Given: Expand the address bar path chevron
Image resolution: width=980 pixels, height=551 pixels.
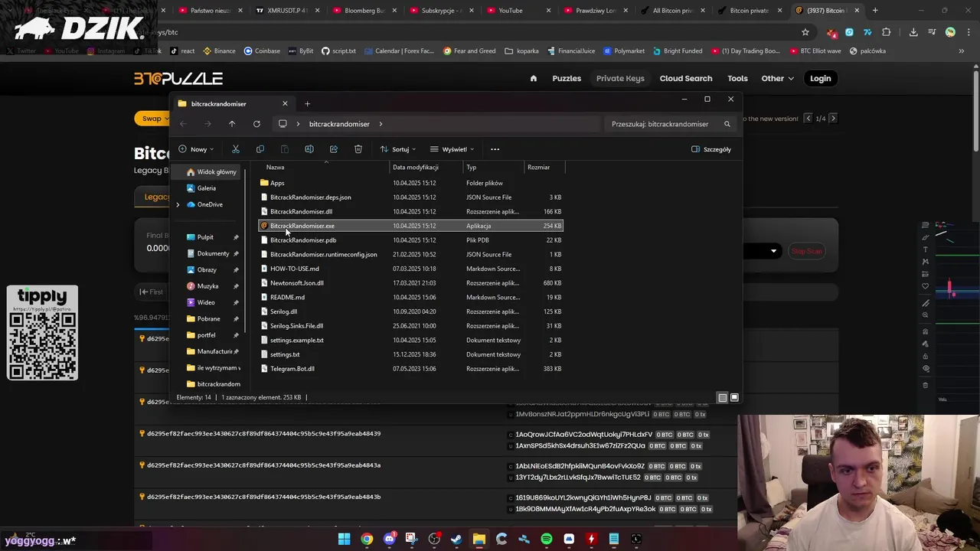Looking at the screenshot, I should pyautogui.click(x=381, y=124).
